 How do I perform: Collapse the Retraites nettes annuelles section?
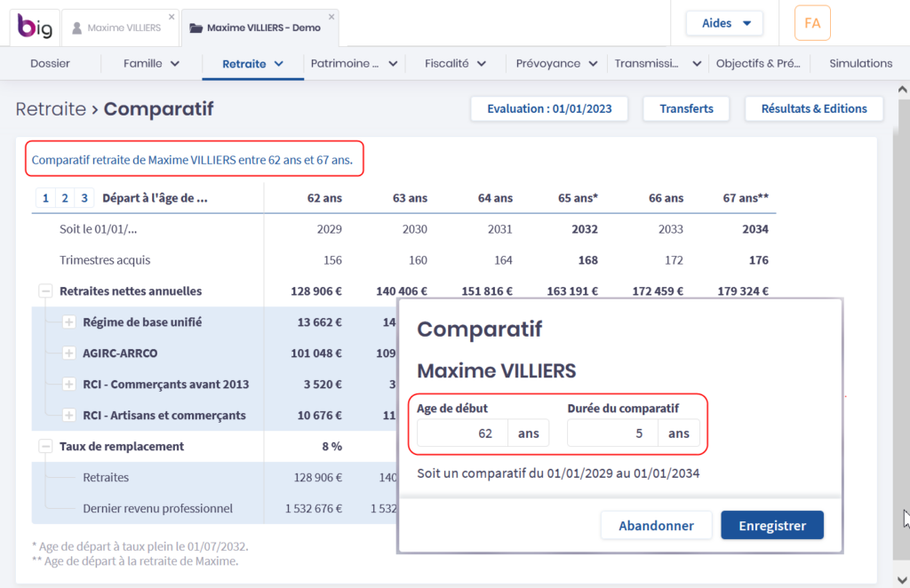(44, 291)
